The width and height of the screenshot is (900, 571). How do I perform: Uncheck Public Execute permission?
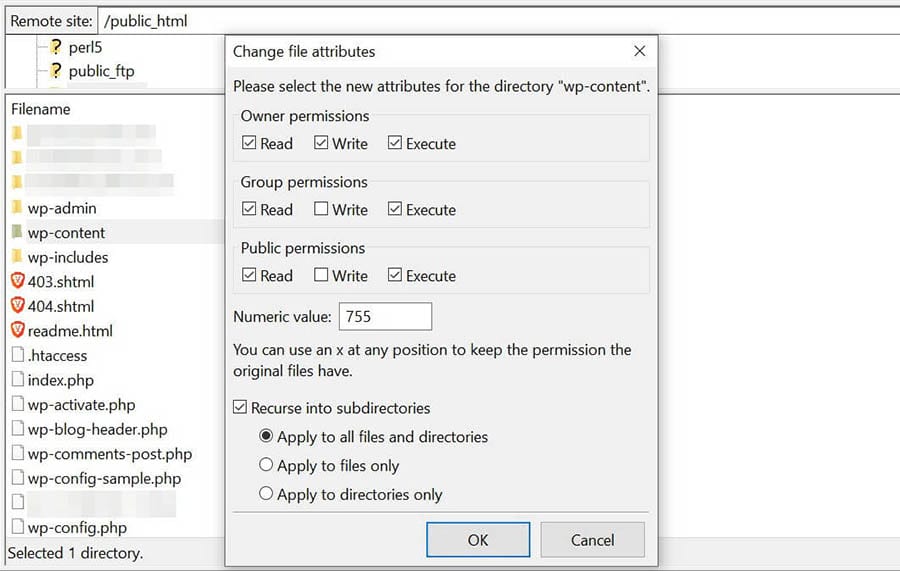(x=395, y=276)
